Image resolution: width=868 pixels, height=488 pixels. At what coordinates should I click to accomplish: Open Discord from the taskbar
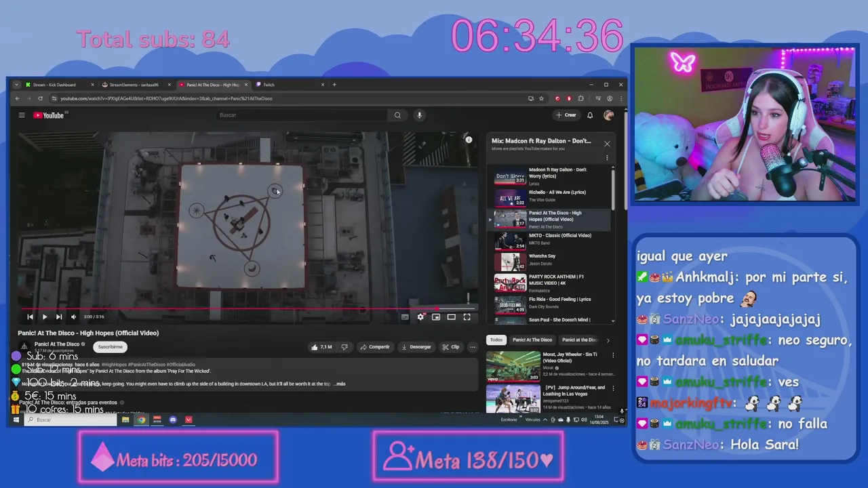pyautogui.click(x=173, y=420)
